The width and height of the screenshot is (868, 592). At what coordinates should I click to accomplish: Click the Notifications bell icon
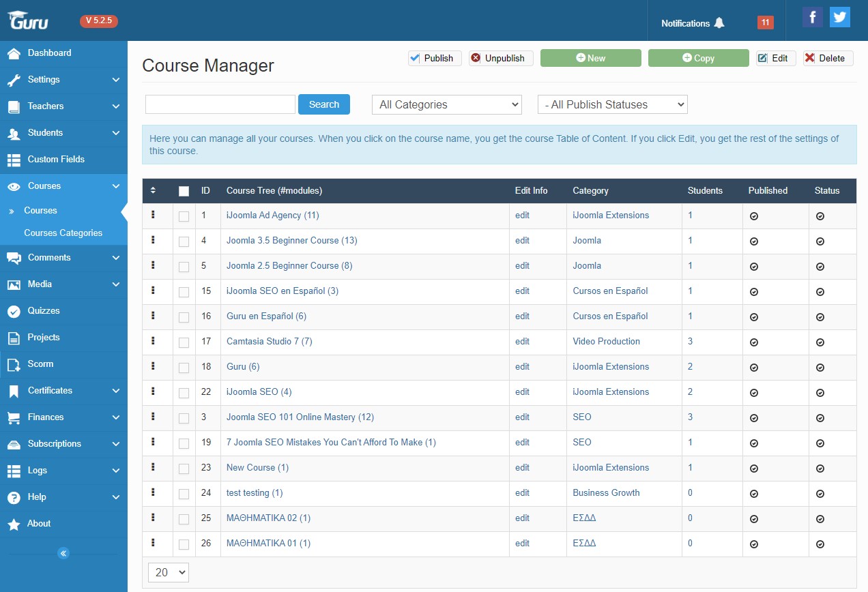(x=719, y=23)
